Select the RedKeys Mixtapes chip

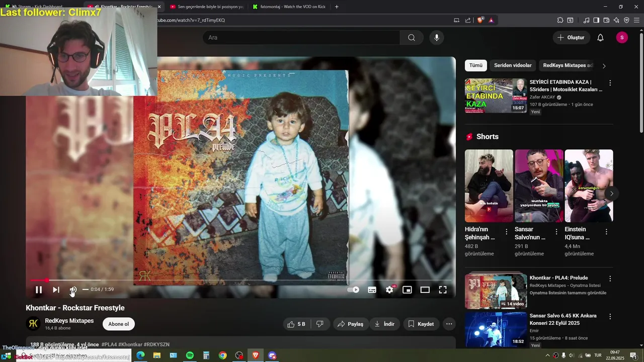pyautogui.click(x=568, y=65)
